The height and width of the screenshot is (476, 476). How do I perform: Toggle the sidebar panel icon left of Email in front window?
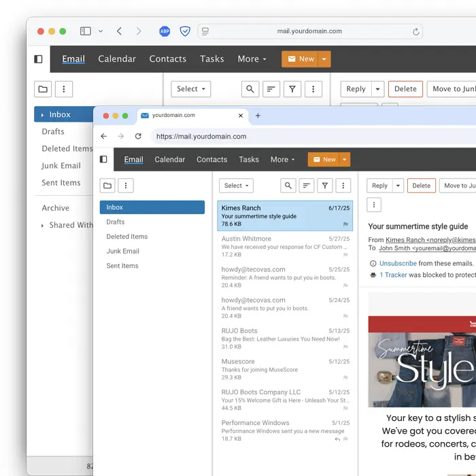click(103, 160)
